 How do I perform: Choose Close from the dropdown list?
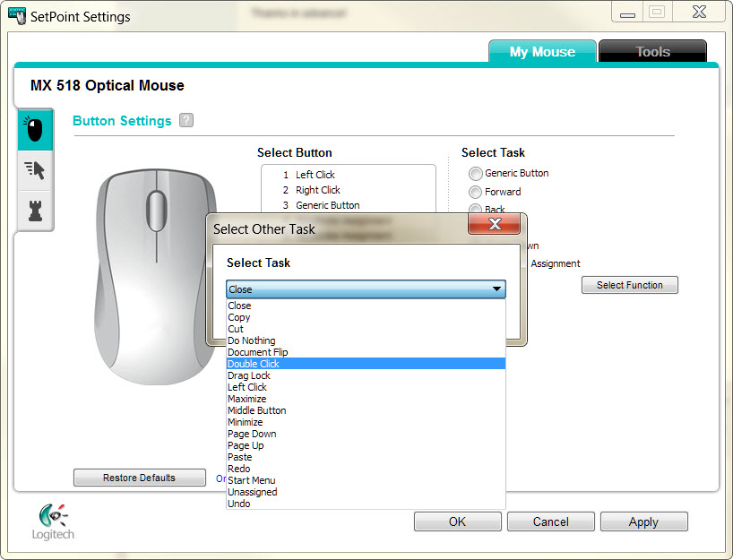366,306
